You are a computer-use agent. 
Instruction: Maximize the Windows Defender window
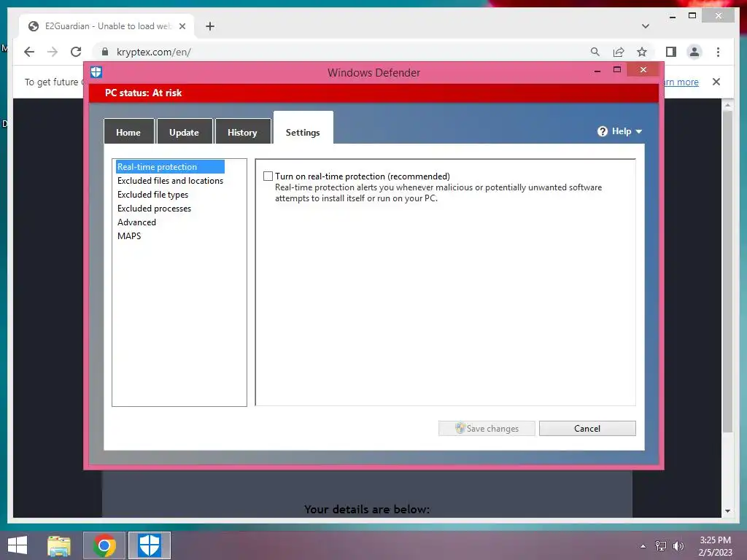click(x=617, y=70)
